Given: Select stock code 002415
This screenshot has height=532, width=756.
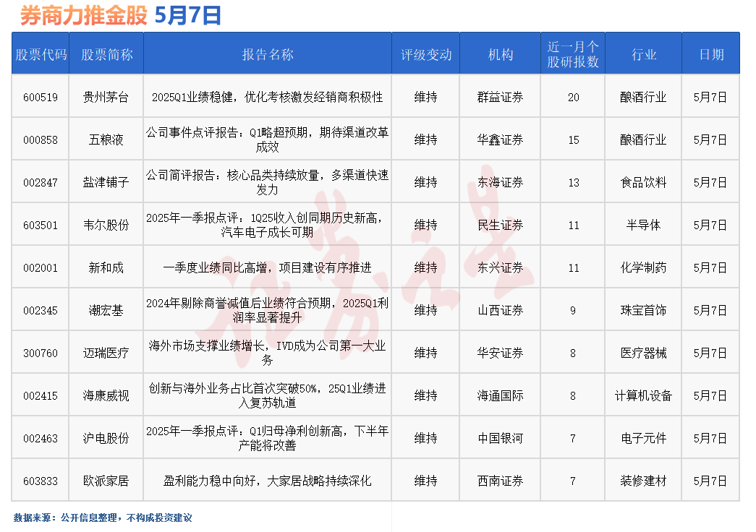Looking at the screenshot, I should coord(41,396).
